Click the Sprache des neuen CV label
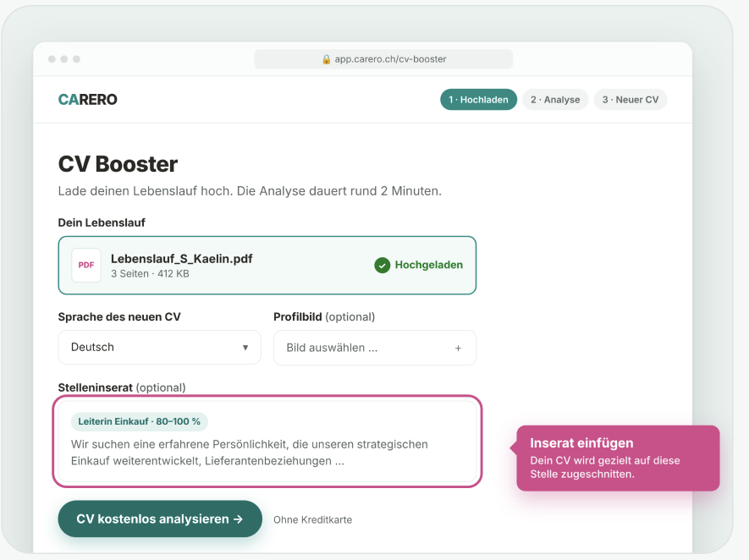This screenshot has height=560, width=749. click(119, 317)
